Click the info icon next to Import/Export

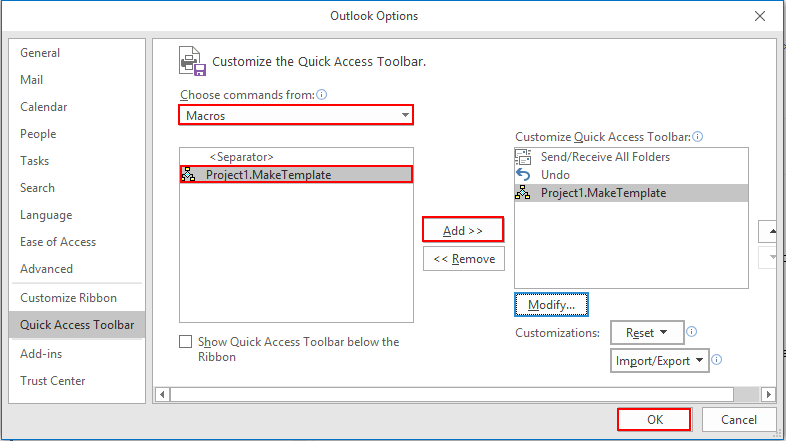click(x=717, y=359)
